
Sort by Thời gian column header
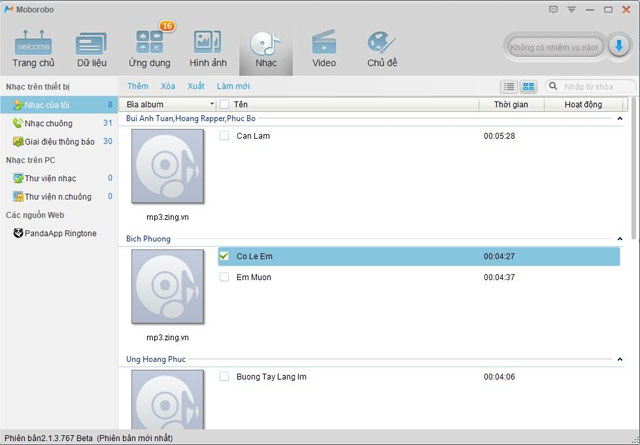(511, 105)
